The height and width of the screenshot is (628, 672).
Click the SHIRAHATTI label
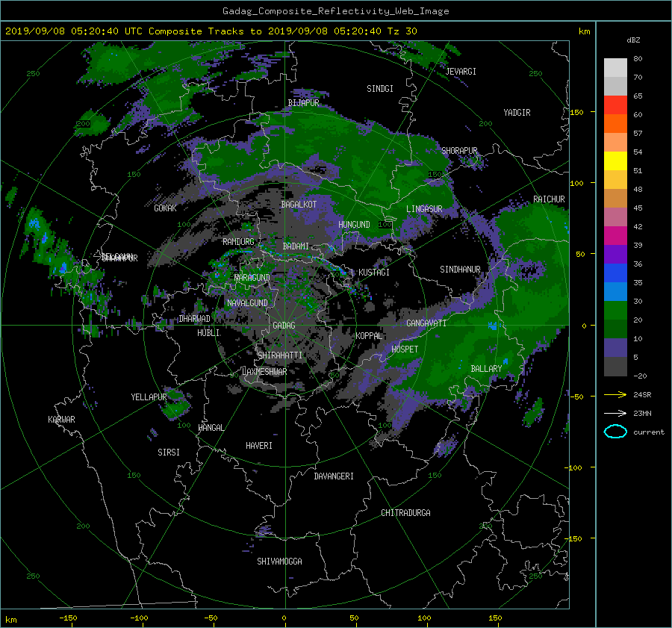point(280,355)
